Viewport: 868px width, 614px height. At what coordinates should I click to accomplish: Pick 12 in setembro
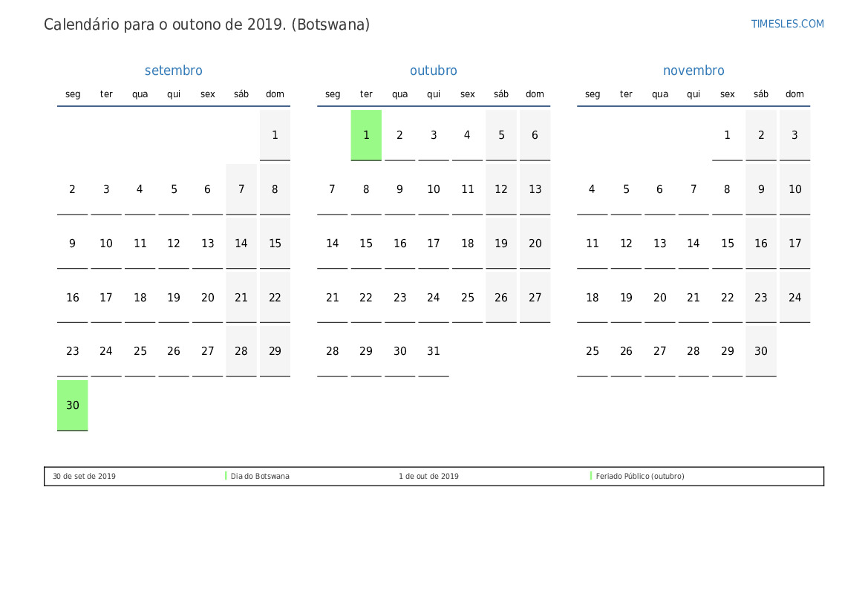tap(174, 244)
